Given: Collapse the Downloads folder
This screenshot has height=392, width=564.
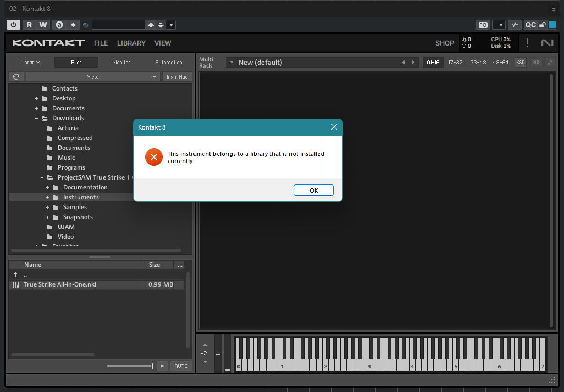Looking at the screenshot, I should pos(36,118).
